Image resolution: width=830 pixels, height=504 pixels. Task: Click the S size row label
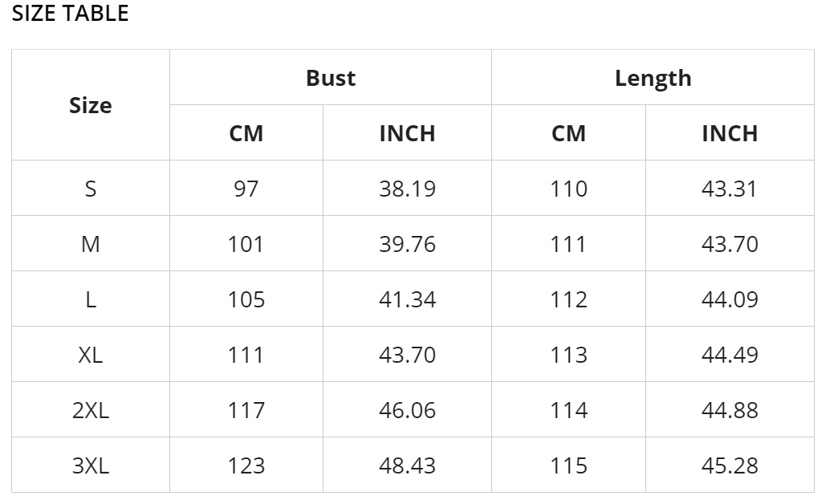point(91,189)
